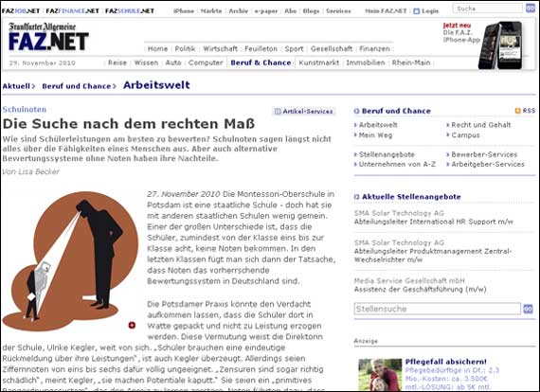Click the Aktuell breadcrumb
This screenshot has width=540, height=392.
click(16, 86)
